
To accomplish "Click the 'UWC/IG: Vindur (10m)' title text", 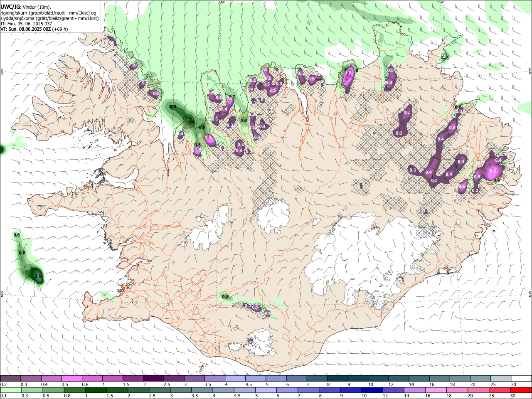I will 26,7.
